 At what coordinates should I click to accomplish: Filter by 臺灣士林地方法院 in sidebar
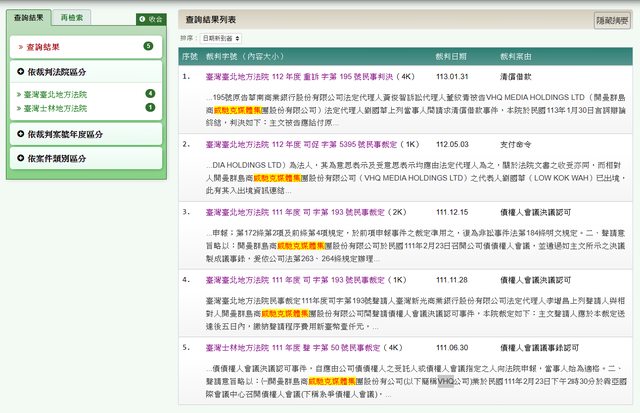click(52, 107)
